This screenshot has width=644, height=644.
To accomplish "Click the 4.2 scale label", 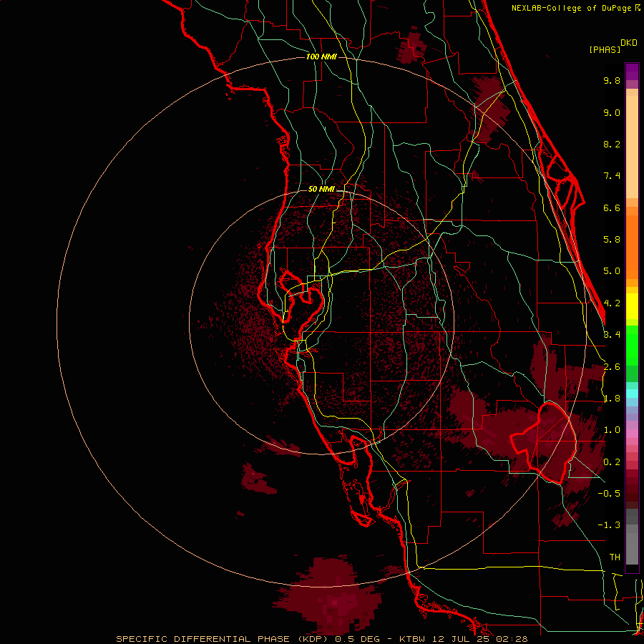I will point(612,303).
